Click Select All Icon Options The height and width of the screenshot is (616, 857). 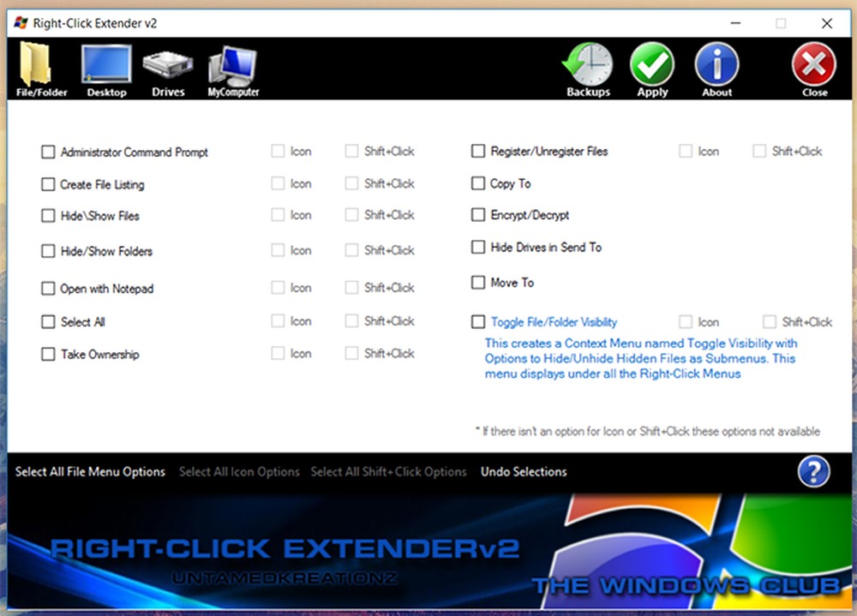click(x=238, y=471)
